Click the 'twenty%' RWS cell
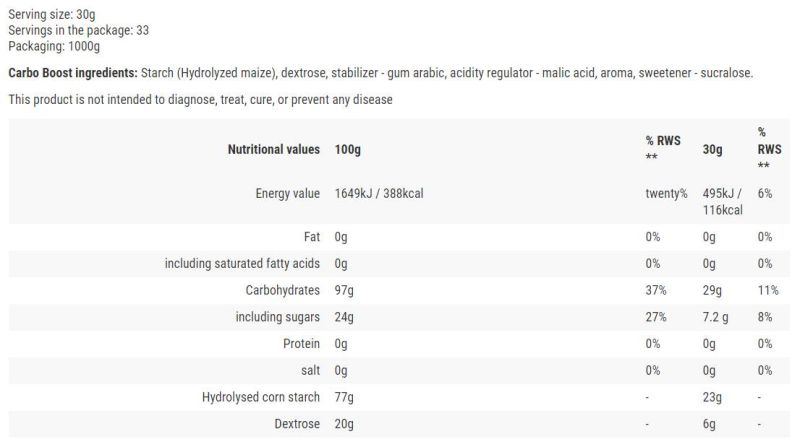 coord(667,193)
